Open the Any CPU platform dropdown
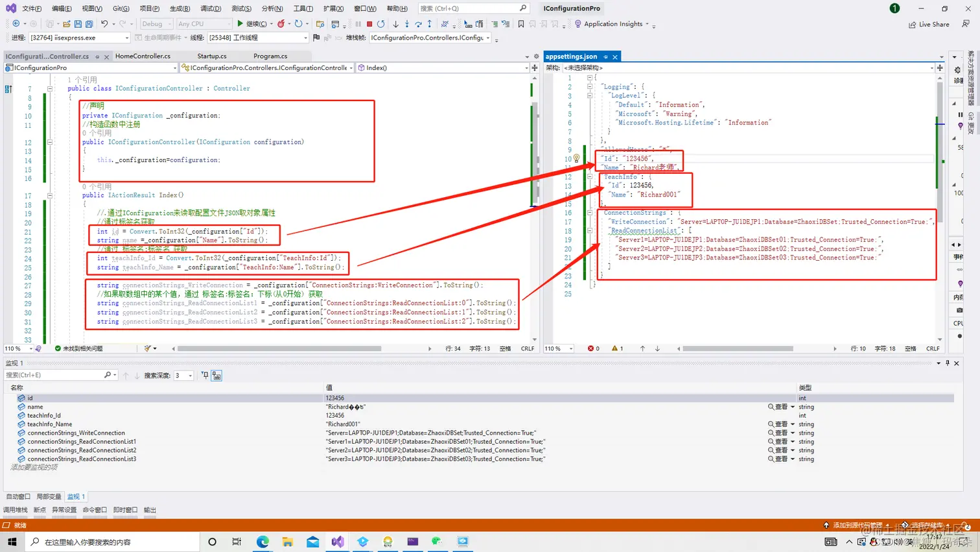Screen dimensions: 980x552 [204, 24]
